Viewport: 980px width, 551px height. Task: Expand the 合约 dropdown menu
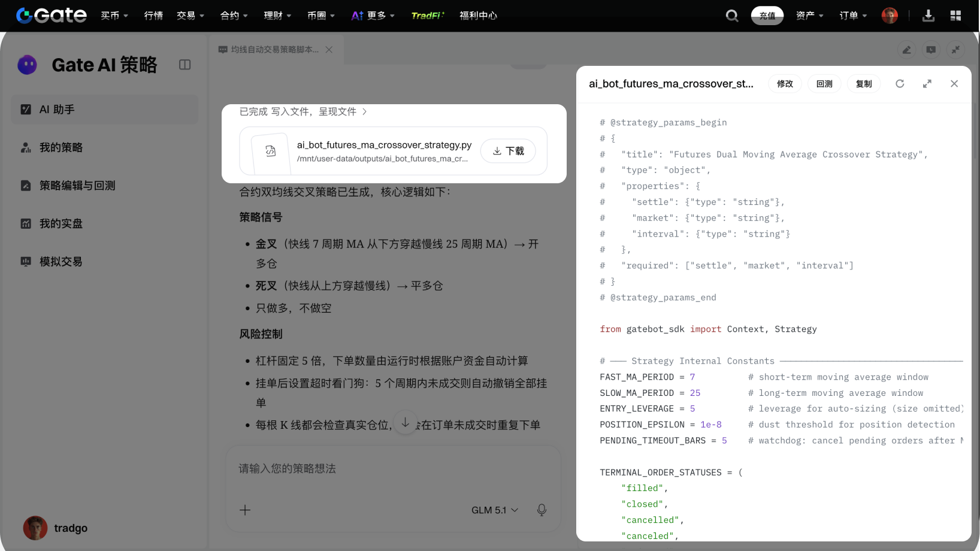coord(234,16)
